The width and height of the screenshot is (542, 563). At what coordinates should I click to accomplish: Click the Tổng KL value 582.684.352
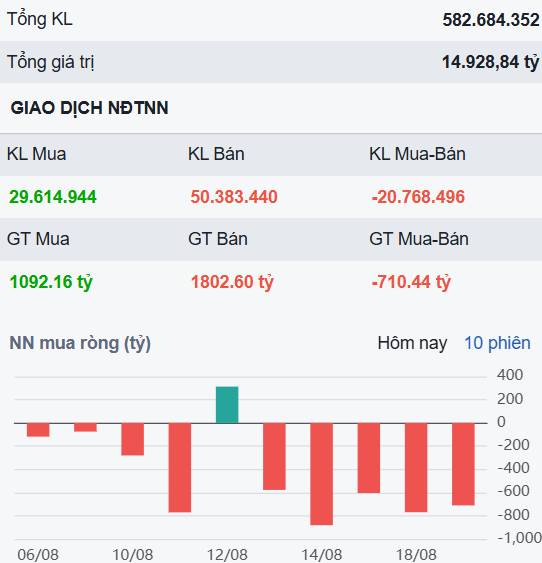click(x=491, y=20)
